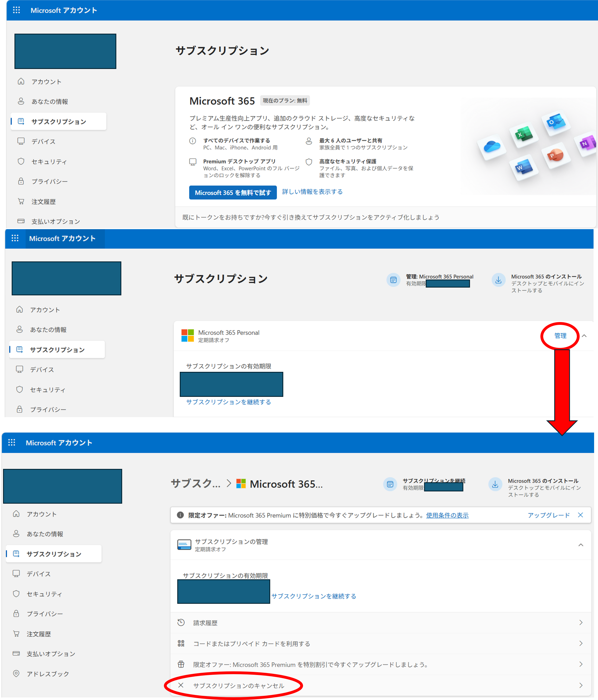
Task: Expand the コードまたはプリペイド カードを利用する row chevron
Action: point(581,644)
